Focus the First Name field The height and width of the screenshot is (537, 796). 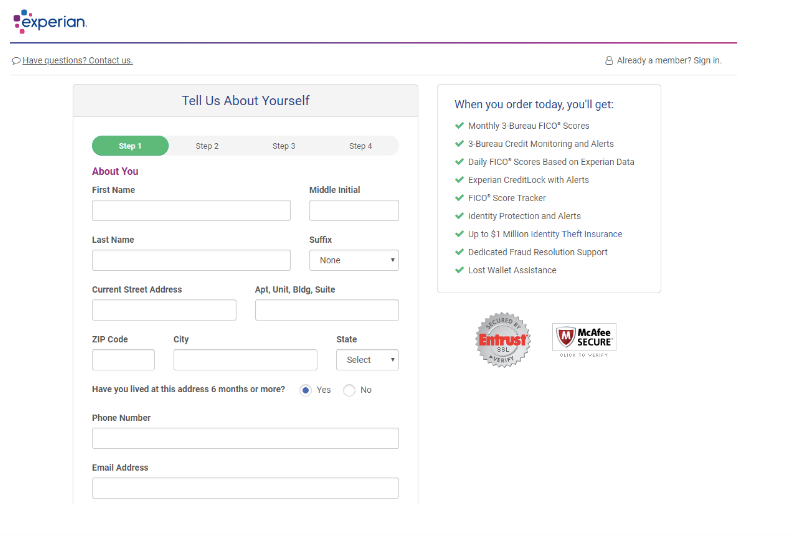191,210
